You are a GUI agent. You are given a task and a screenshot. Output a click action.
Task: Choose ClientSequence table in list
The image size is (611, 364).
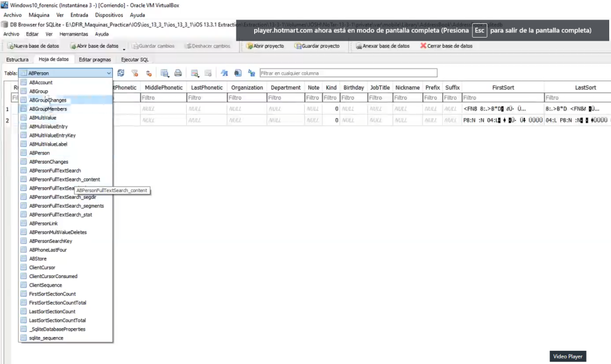tap(66, 285)
